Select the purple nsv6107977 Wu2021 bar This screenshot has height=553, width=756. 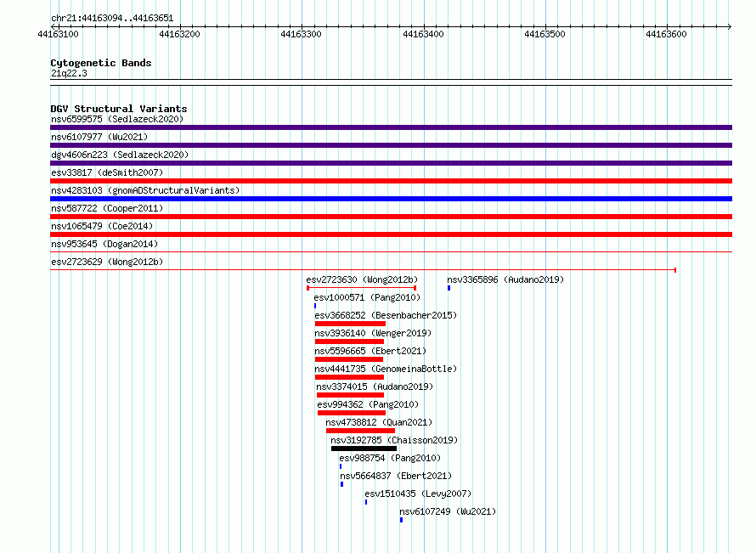pos(391,145)
